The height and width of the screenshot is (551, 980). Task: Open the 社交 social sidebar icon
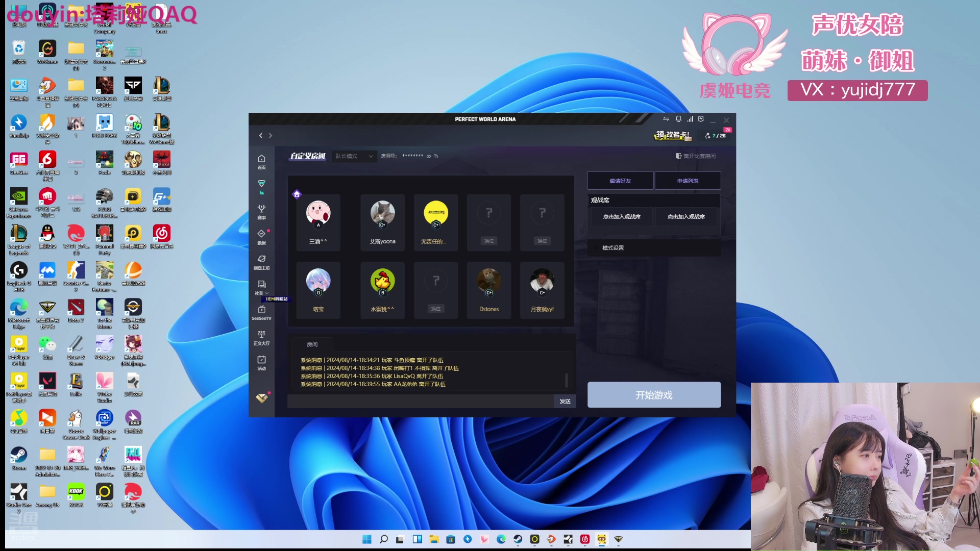click(261, 287)
